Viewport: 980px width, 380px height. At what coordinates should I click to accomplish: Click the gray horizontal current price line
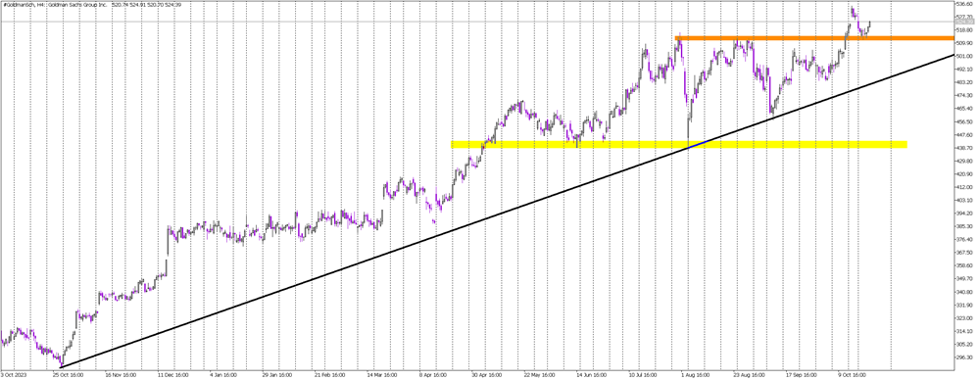point(477,22)
